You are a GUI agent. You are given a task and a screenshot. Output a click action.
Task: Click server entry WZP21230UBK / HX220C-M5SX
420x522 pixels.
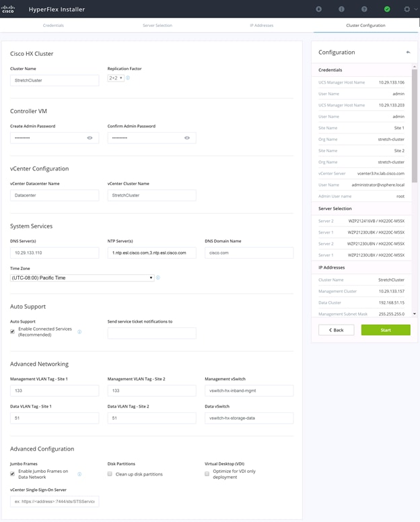click(376, 232)
